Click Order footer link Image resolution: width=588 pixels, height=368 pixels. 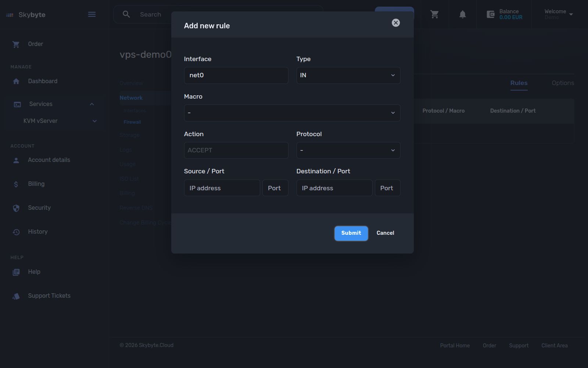[x=490, y=346]
